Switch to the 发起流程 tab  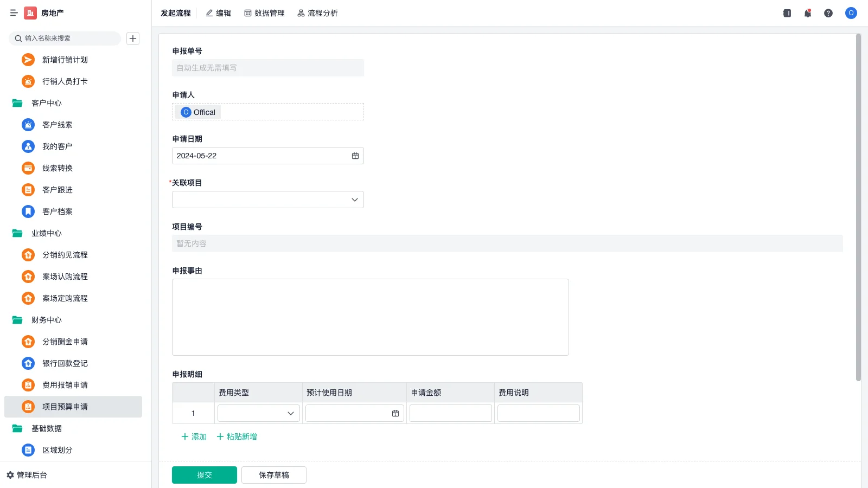point(176,13)
